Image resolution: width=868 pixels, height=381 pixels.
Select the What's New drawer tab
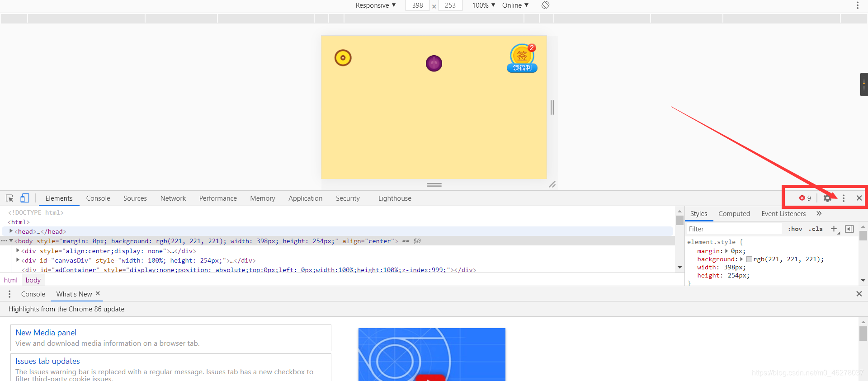tap(74, 294)
